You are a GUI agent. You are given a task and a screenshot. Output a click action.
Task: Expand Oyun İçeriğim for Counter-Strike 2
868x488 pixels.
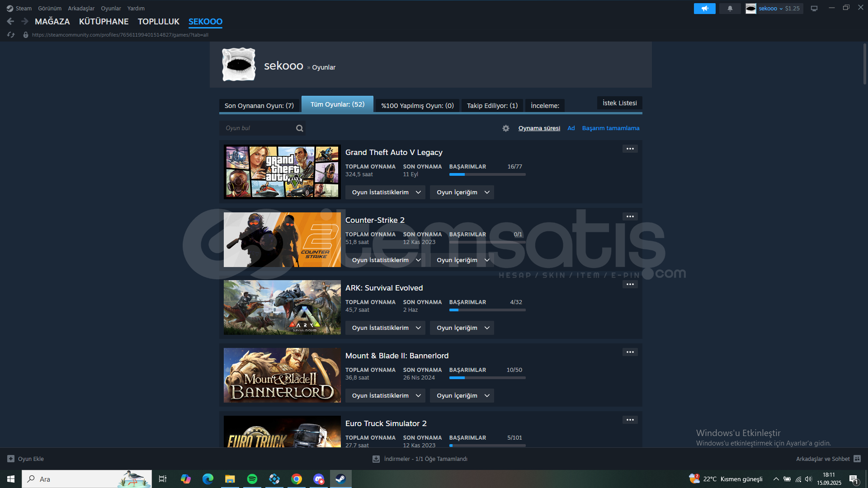[462, 260]
